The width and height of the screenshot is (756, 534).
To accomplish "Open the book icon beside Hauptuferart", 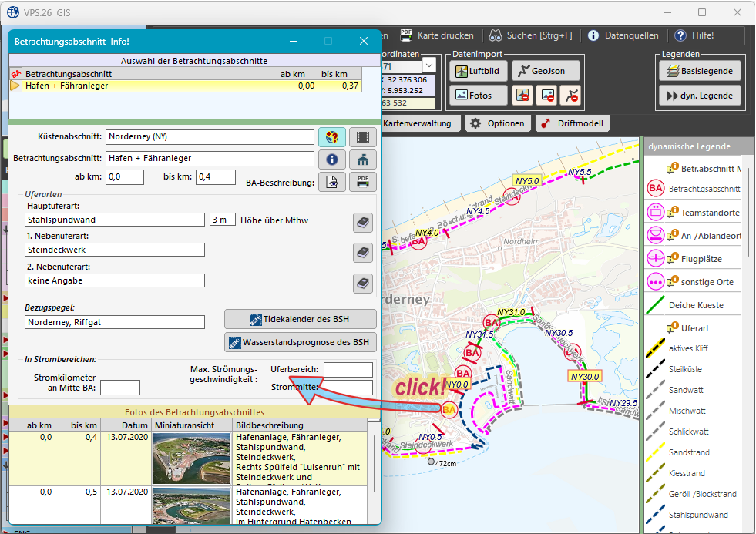I will click(363, 222).
